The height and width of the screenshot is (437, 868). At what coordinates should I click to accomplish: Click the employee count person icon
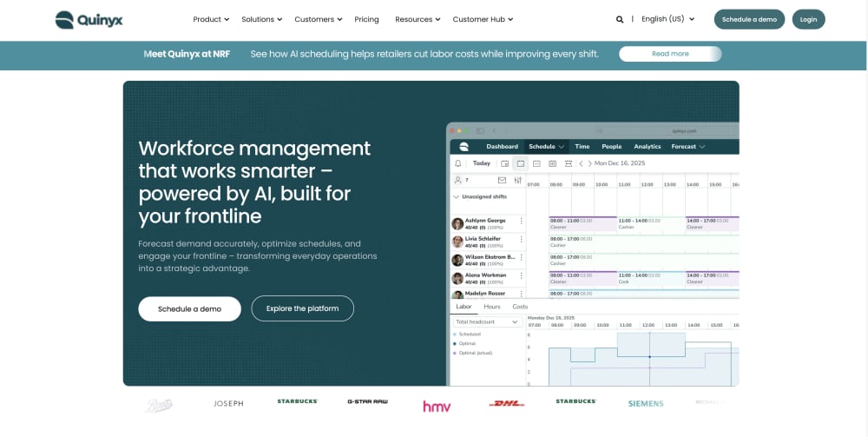tap(457, 180)
